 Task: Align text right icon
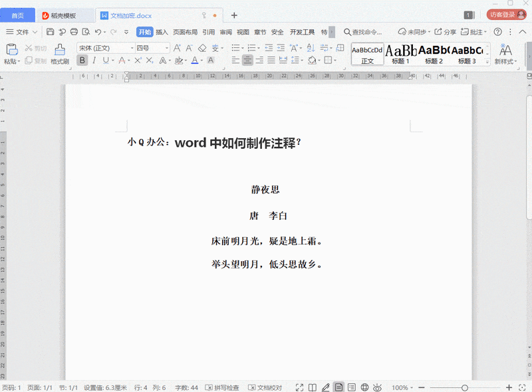pos(259,60)
